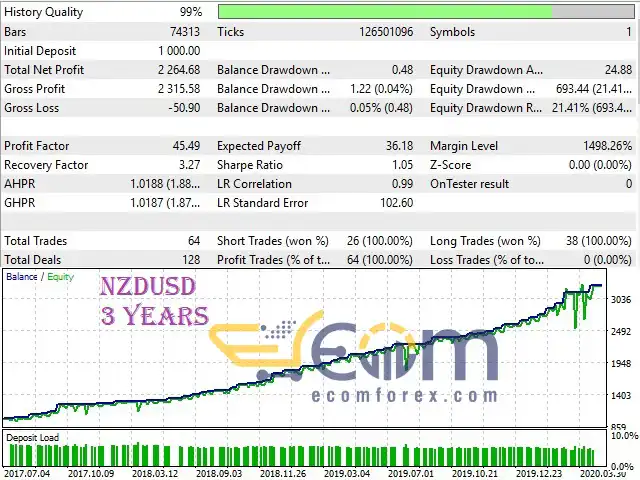Click the Profit Factor row label

(x=37, y=146)
